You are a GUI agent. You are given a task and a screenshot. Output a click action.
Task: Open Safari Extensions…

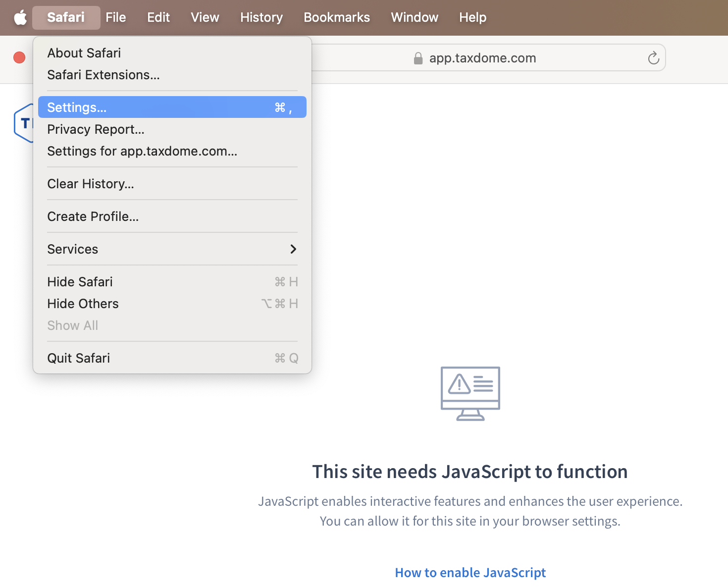click(104, 75)
